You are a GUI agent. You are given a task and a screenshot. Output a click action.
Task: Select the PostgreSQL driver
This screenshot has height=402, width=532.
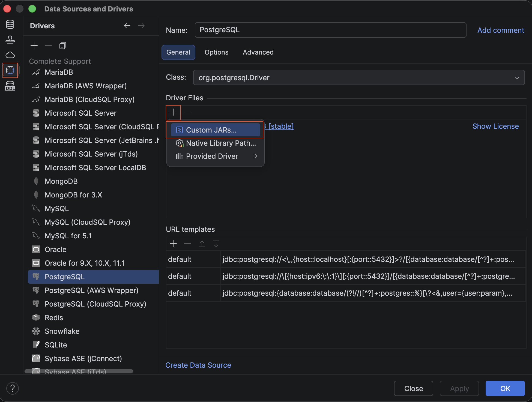[93, 277]
